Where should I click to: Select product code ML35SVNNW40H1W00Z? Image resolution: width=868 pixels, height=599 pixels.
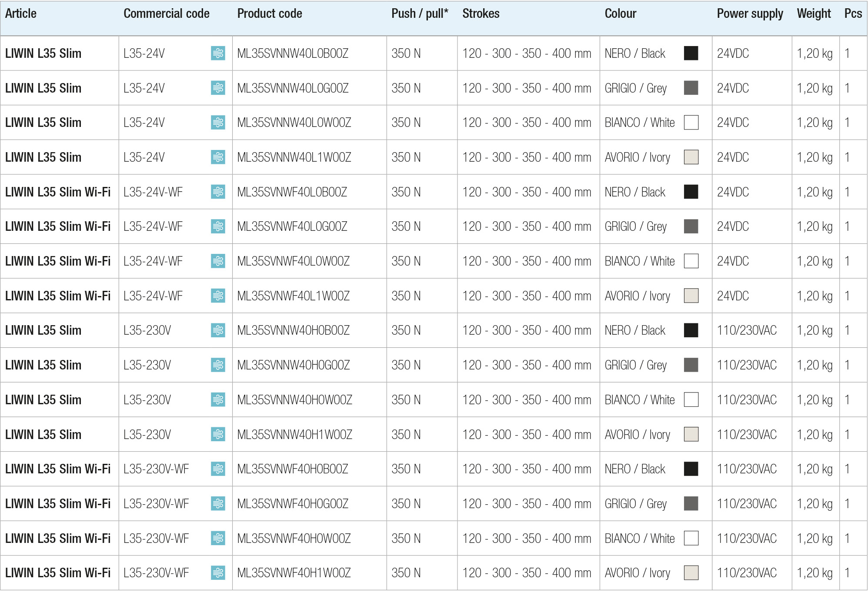(x=295, y=435)
